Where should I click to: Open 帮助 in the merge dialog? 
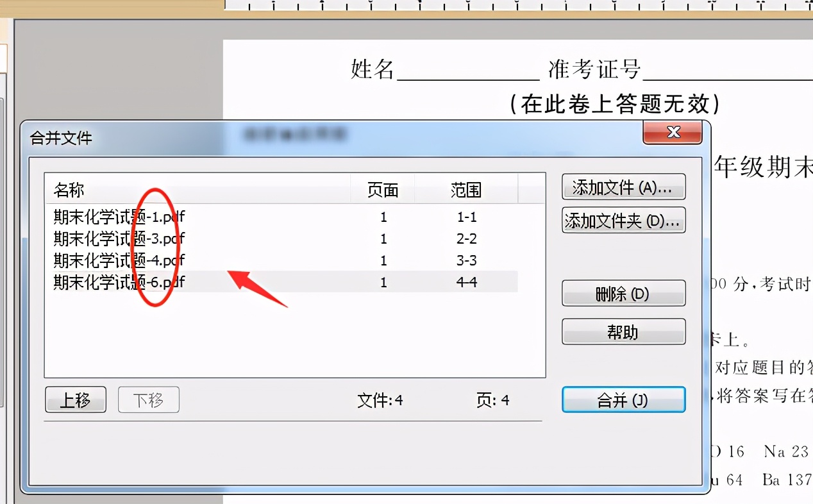tap(623, 332)
